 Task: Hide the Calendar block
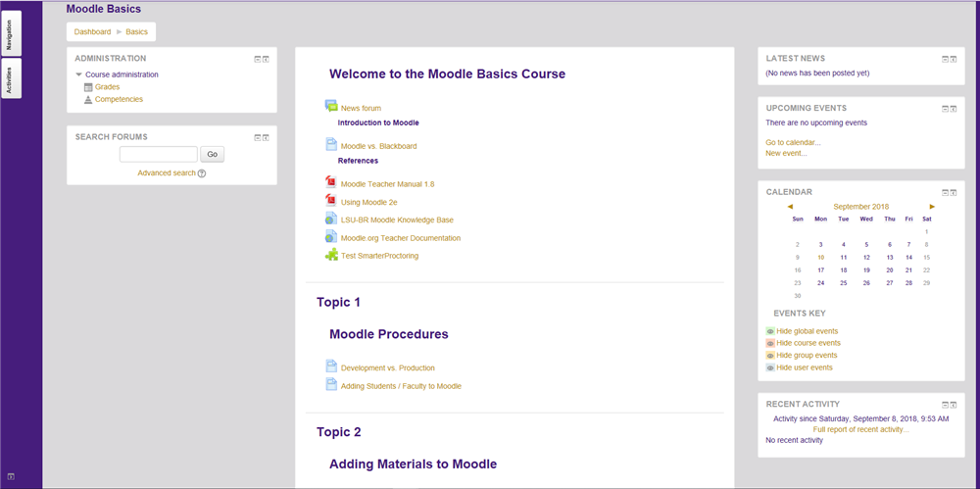[x=945, y=193]
